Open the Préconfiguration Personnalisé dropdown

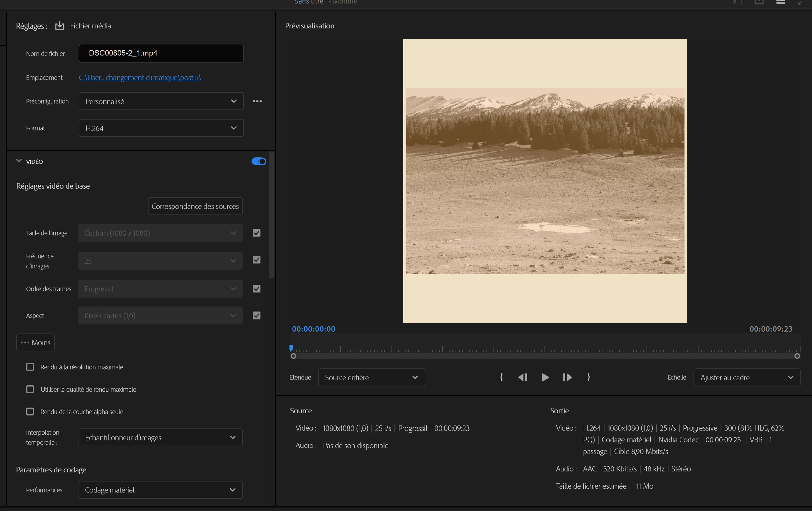pos(161,101)
